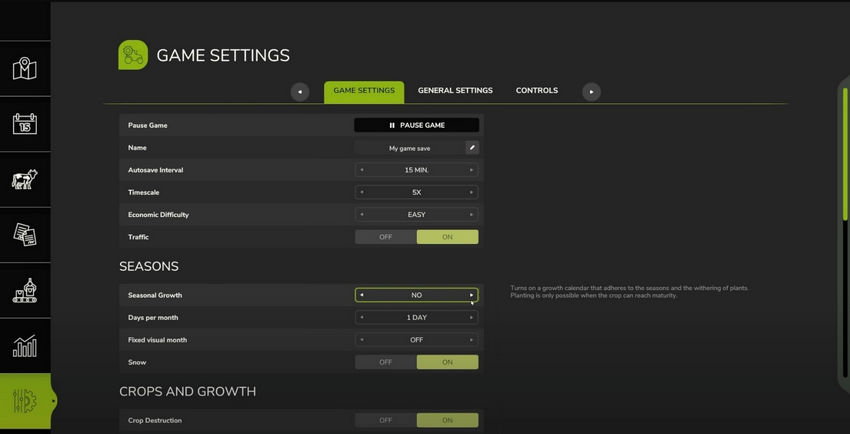The image size is (850, 434).
Task: Open the map icon in sidebar
Action: (24, 68)
